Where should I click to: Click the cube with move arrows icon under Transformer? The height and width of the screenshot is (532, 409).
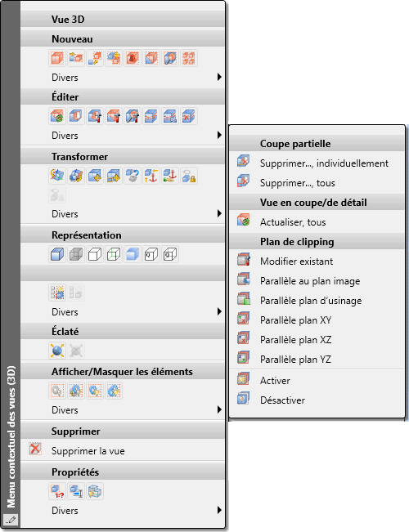pyautogui.click(x=95, y=176)
